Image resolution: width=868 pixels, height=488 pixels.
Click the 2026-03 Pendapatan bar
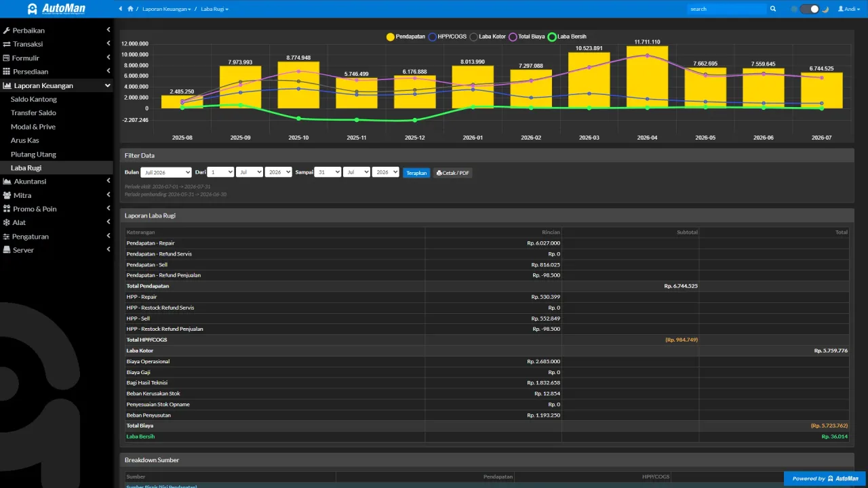[589, 81]
